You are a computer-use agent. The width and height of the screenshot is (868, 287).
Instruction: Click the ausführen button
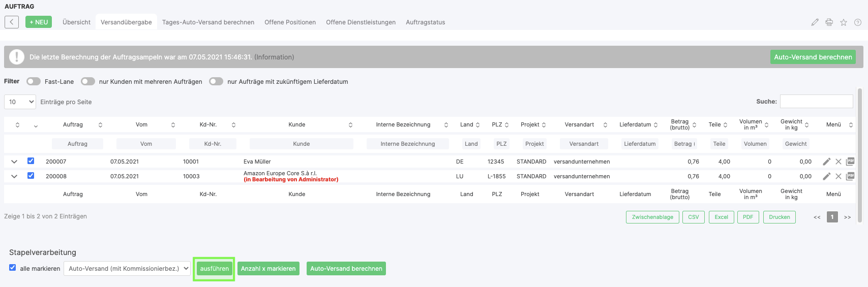(x=214, y=269)
